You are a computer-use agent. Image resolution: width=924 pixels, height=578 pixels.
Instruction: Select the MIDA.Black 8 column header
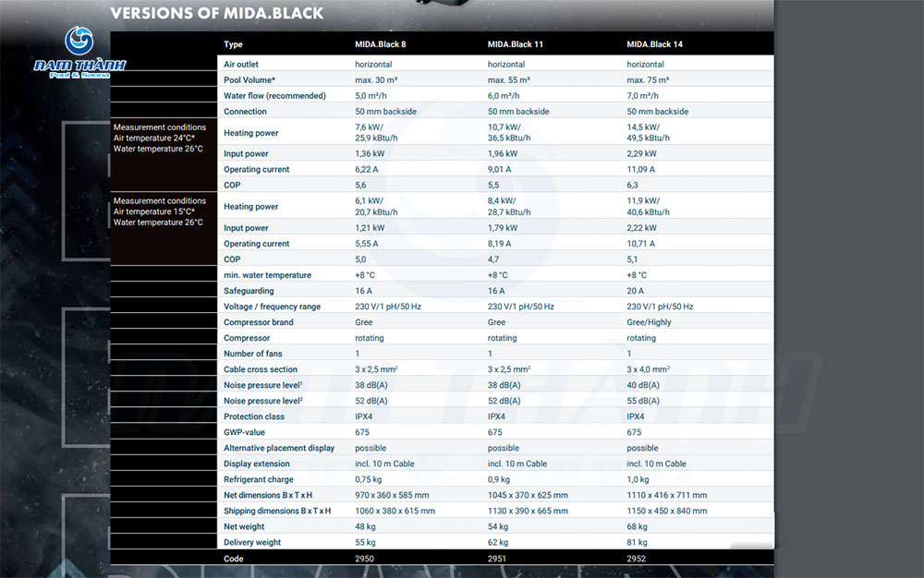pyautogui.click(x=381, y=44)
